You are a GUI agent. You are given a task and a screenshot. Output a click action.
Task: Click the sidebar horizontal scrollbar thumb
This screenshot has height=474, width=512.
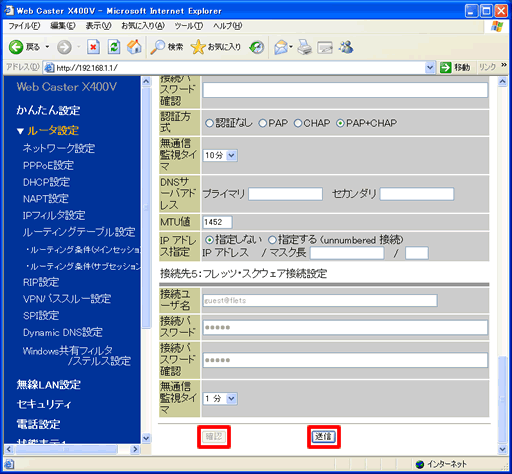click(x=67, y=449)
